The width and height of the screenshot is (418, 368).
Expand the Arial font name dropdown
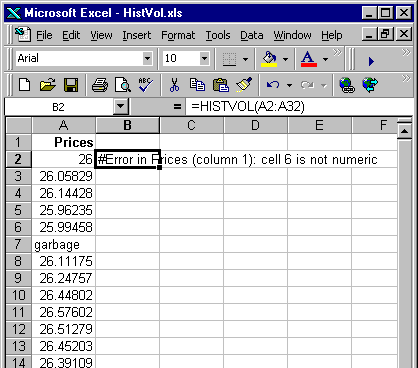(147, 59)
